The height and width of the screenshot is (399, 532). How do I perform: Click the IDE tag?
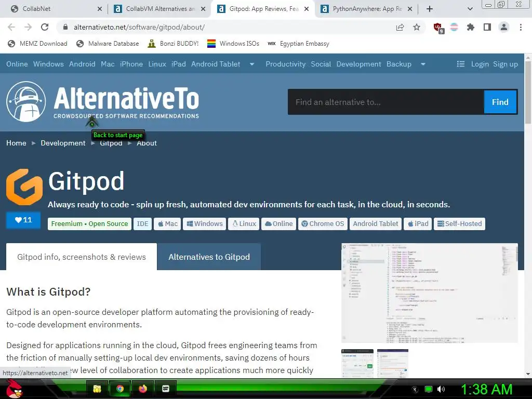(142, 223)
